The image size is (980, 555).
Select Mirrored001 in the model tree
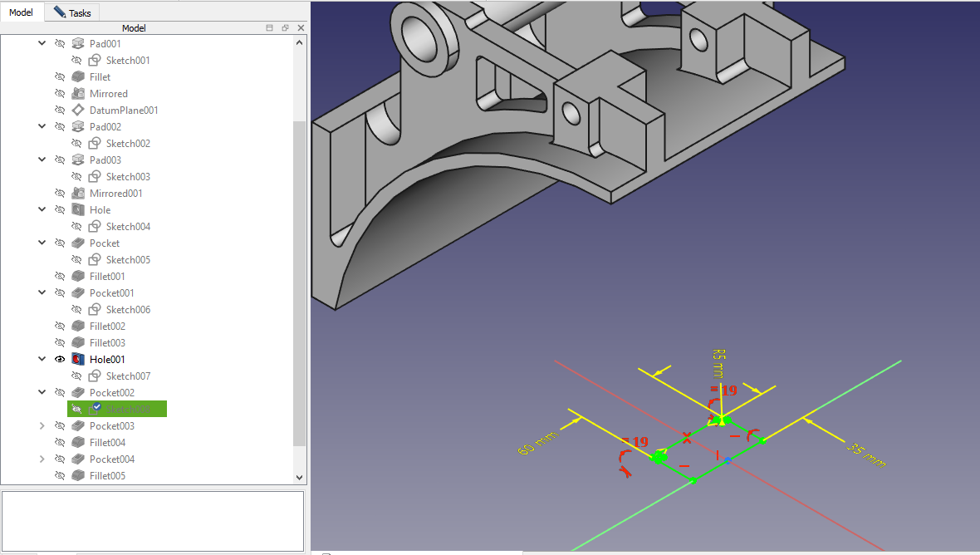(x=115, y=194)
